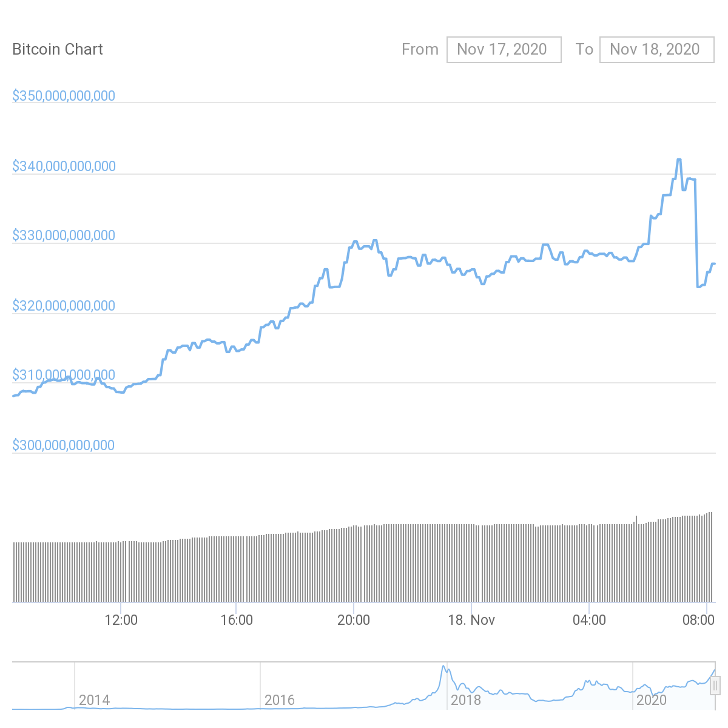The width and height of the screenshot is (728, 728).
Task: Select the $300,000,000,000 axis label
Action: (64, 445)
